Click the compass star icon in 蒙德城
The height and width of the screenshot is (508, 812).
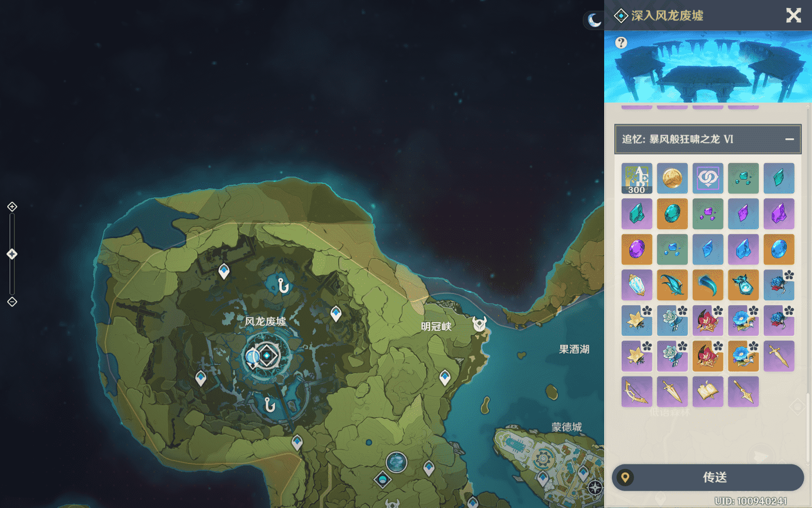(595, 488)
